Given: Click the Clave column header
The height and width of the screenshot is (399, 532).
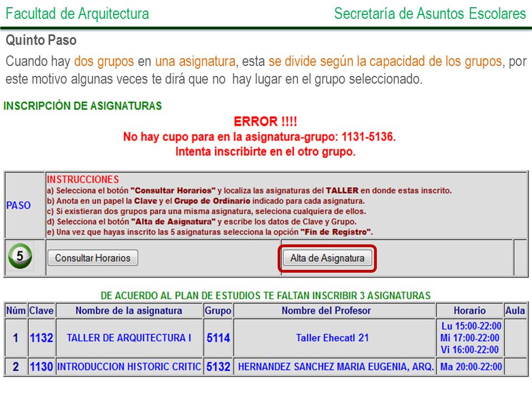Looking at the screenshot, I should [42, 310].
